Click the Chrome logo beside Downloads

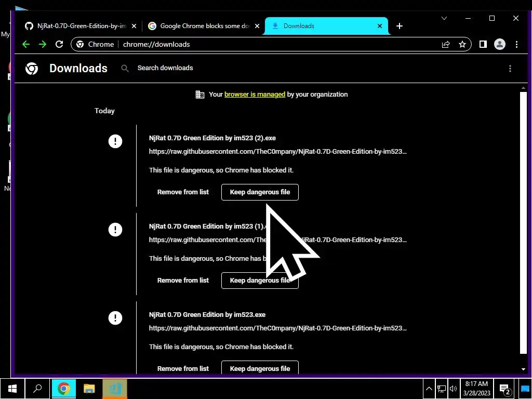(x=32, y=69)
